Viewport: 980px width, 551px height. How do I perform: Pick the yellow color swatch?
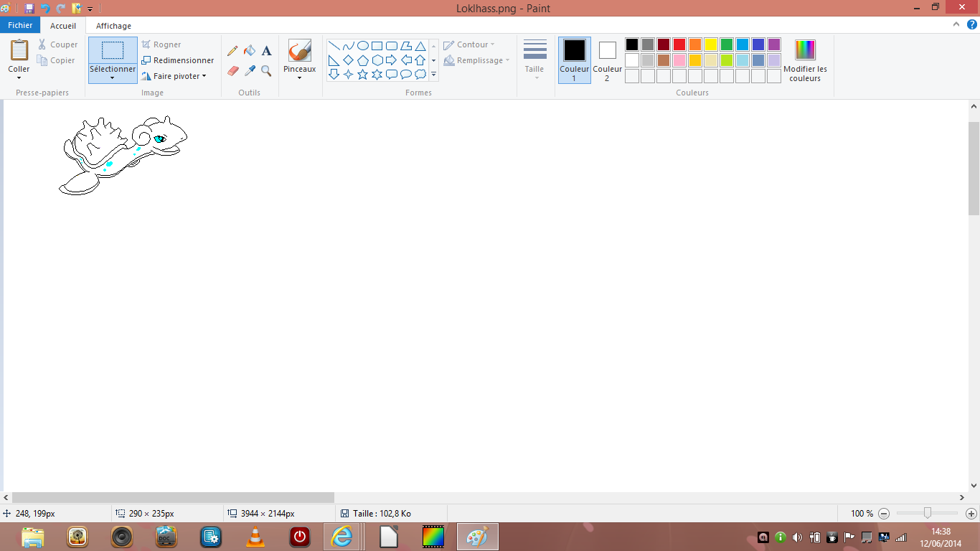pyautogui.click(x=711, y=44)
